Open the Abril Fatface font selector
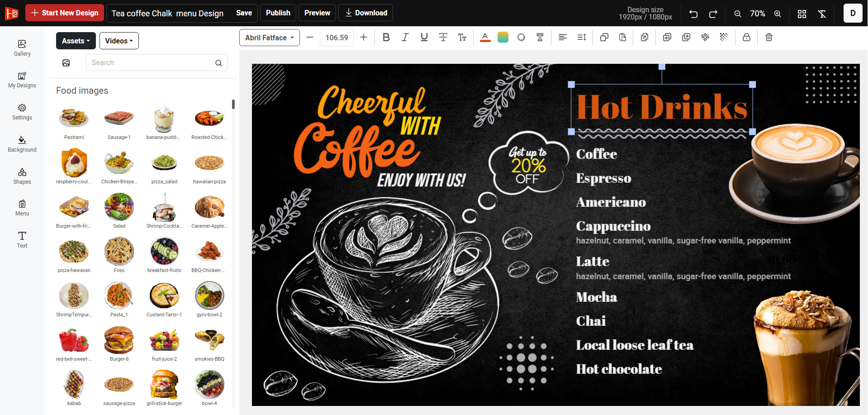The image size is (868, 415). pyautogui.click(x=269, y=38)
